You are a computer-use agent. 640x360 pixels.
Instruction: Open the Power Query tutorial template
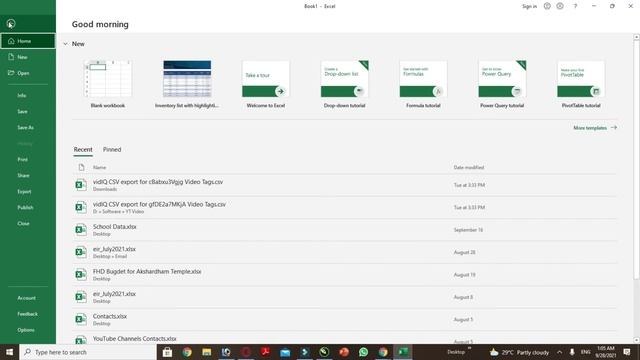(502, 84)
